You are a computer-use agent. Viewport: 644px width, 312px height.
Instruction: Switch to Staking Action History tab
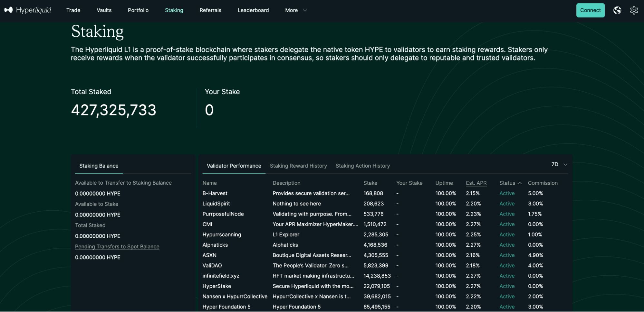tap(362, 166)
